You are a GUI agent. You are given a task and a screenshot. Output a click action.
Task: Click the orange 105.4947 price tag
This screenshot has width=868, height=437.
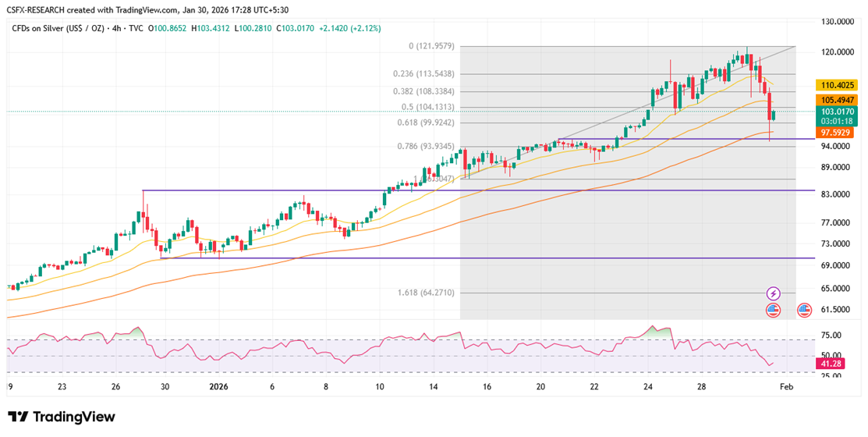point(839,100)
